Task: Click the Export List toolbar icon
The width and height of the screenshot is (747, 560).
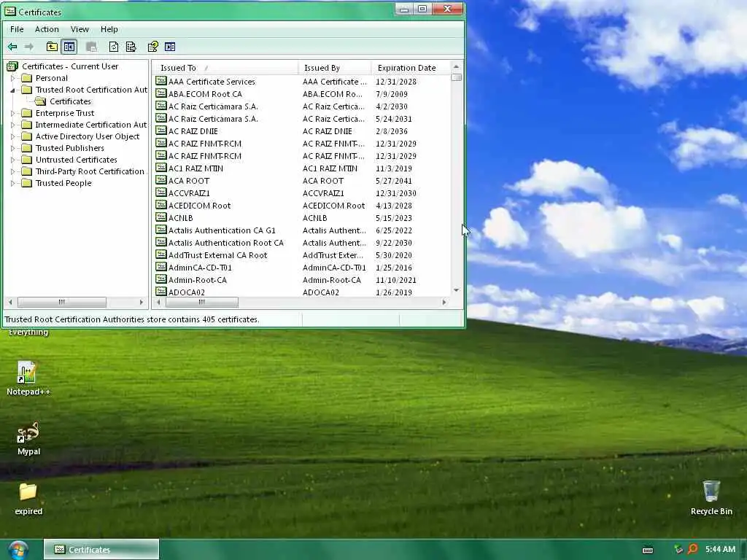Action: pos(131,47)
